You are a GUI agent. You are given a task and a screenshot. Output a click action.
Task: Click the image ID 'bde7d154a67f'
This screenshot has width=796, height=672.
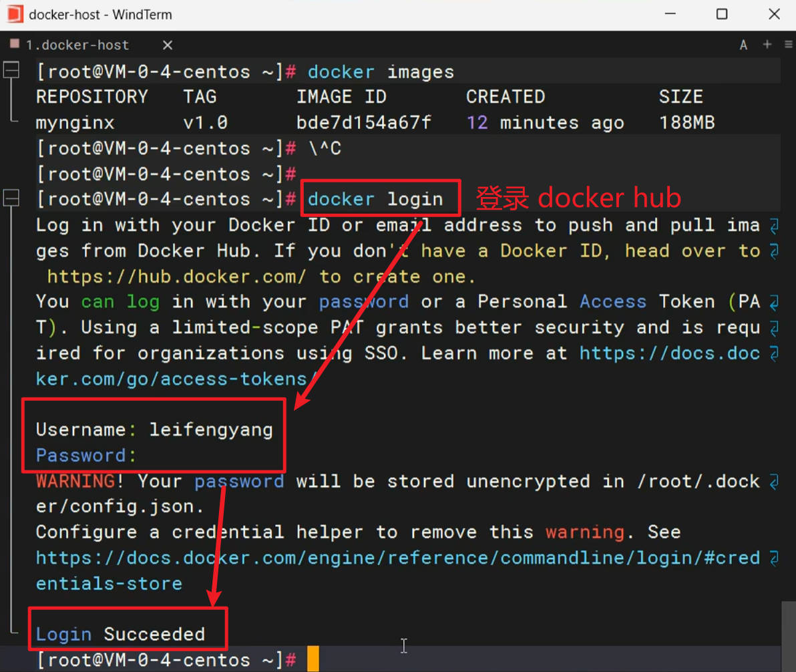coord(363,122)
